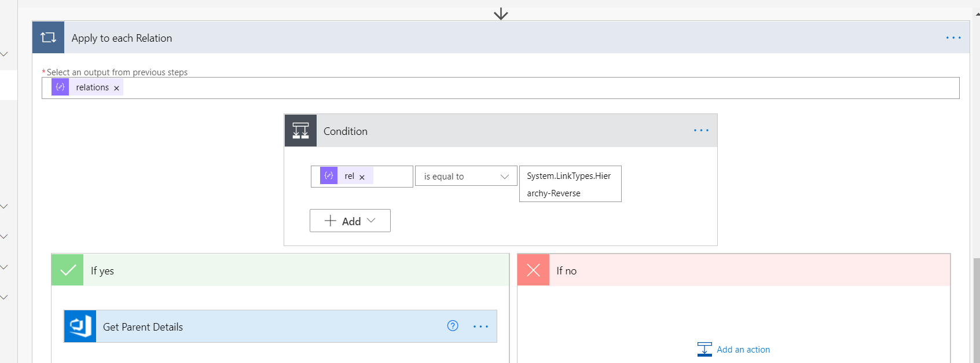980x363 pixels.
Task: Click the red If no X icon
Action: coord(533,270)
